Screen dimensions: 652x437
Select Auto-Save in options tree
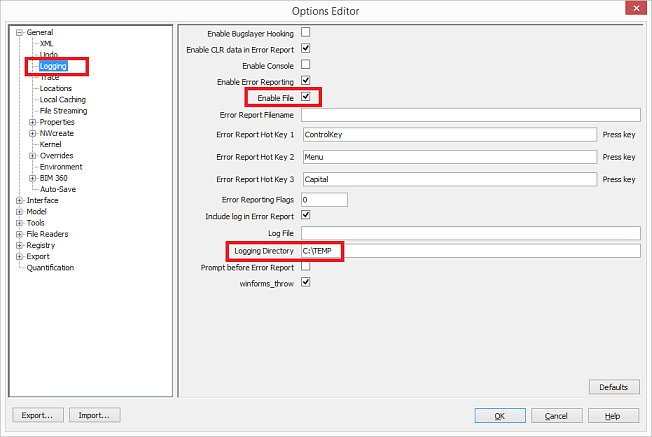[58, 189]
